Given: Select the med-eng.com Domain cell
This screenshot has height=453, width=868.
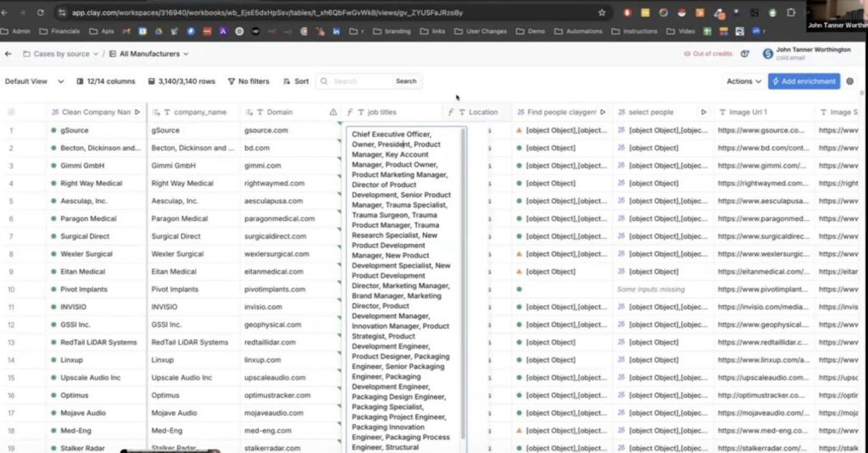Looking at the screenshot, I should tap(290, 431).
